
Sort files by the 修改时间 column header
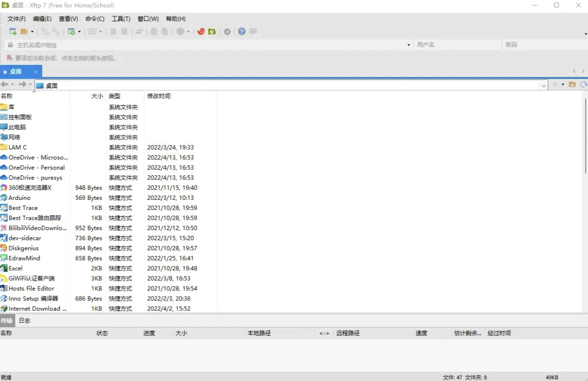tap(159, 96)
